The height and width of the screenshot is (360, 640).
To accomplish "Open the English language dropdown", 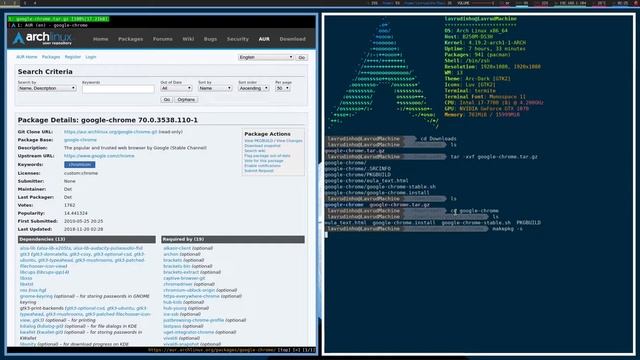I will 266,58.
